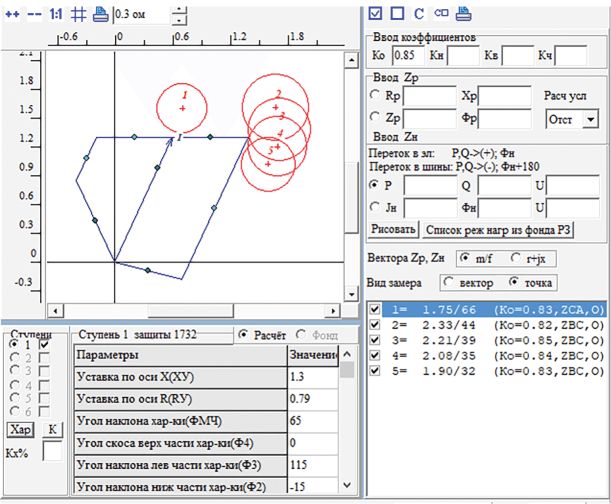Click the uncheck-all empty square icon
611x504 pixels.
pyautogui.click(x=397, y=13)
